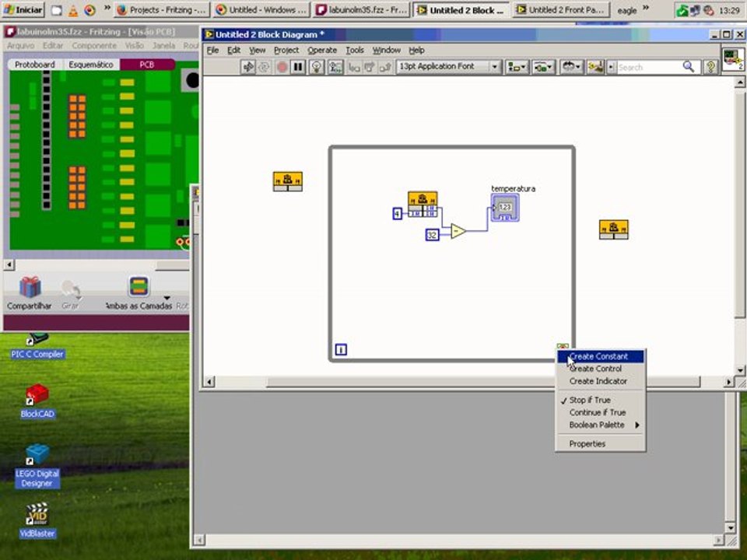
Task: Click Arduino analog read VI inside loop
Action: 423,205
